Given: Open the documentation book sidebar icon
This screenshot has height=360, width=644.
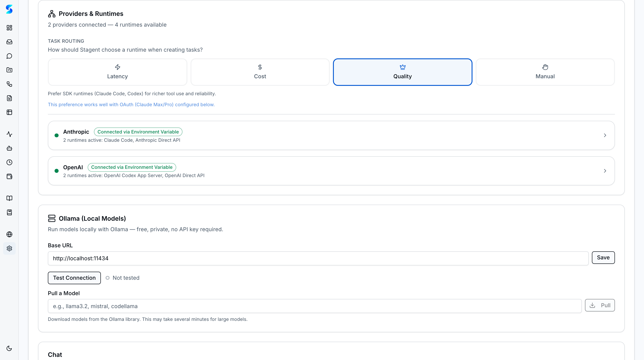Looking at the screenshot, I should (9, 198).
